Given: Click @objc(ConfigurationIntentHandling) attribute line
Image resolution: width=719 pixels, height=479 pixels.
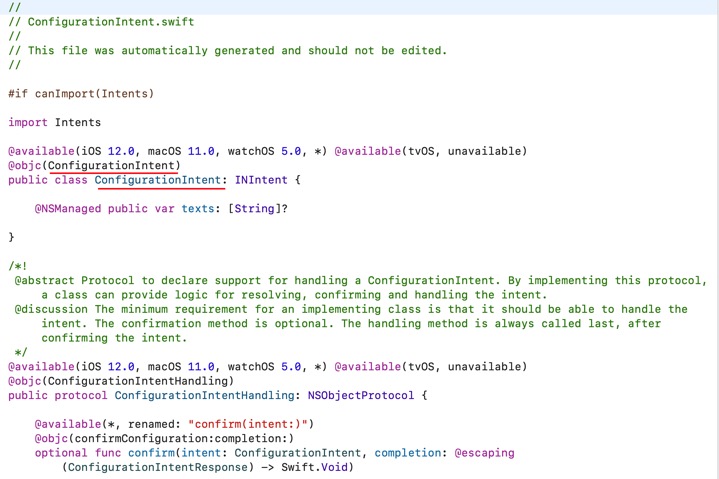Looking at the screenshot, I should point(121,381).
